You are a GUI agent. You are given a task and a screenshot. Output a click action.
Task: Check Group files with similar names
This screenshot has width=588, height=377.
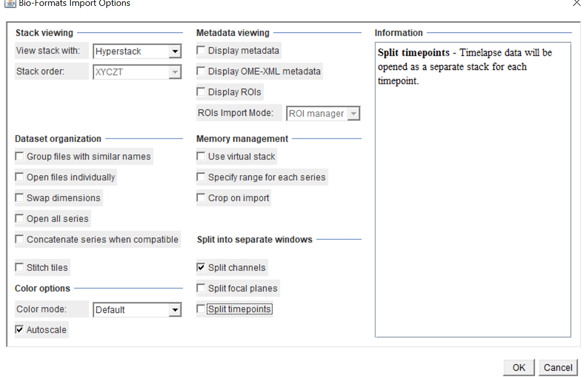(x=19, y=156)
